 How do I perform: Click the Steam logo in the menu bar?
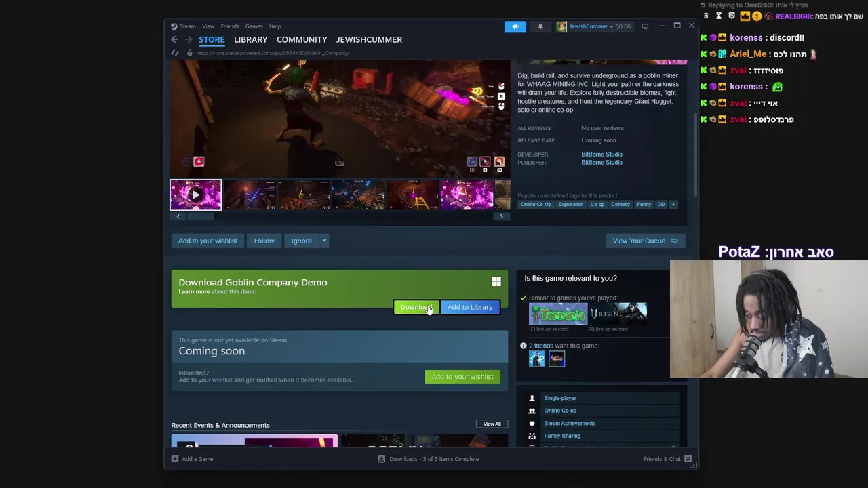point(174,26)
